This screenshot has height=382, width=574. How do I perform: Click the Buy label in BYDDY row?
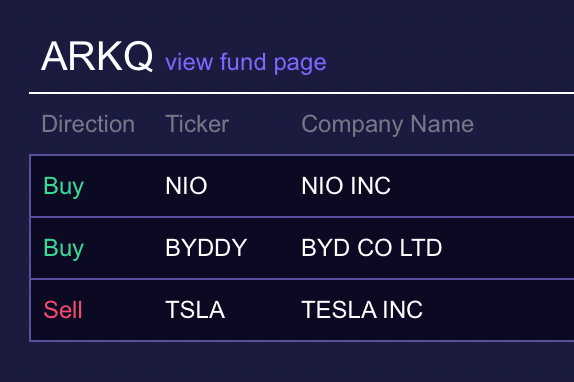click(x=64, y=248)
